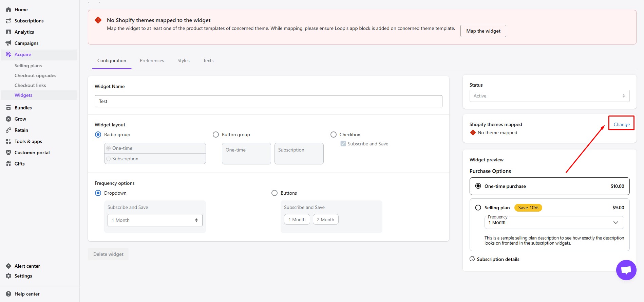The width and height of the screenshot is (644, 302).
Task: Switch to the Preferences tab
Action: pos(152,60)
